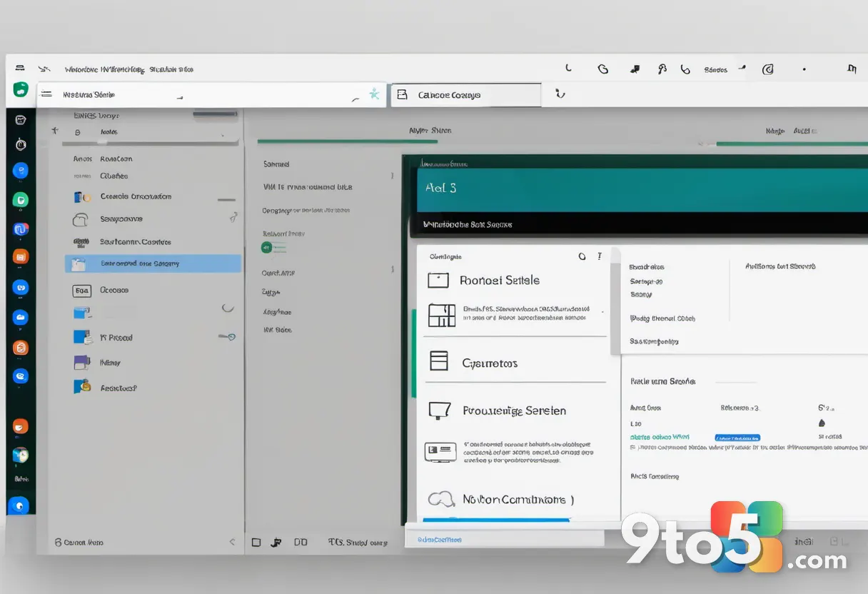Open the 'SdaoCarfitee' tab at window bottom
The width and height of the screenshot is (868, 594).
pyautogui.click(x=439, y=540)
